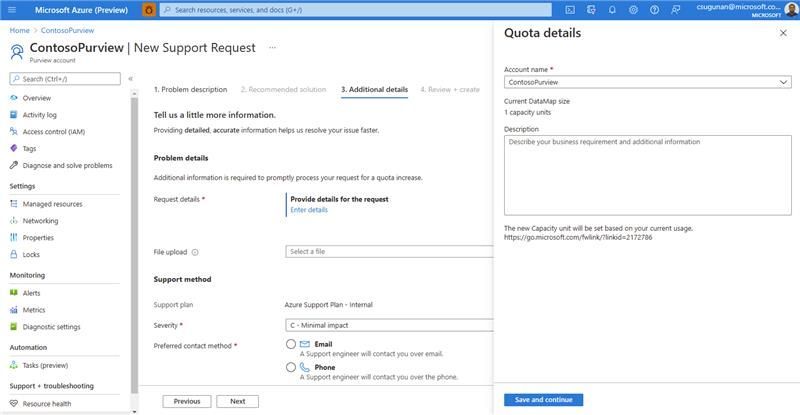
Task: Open the feedback icon in header
Action: 676,10
